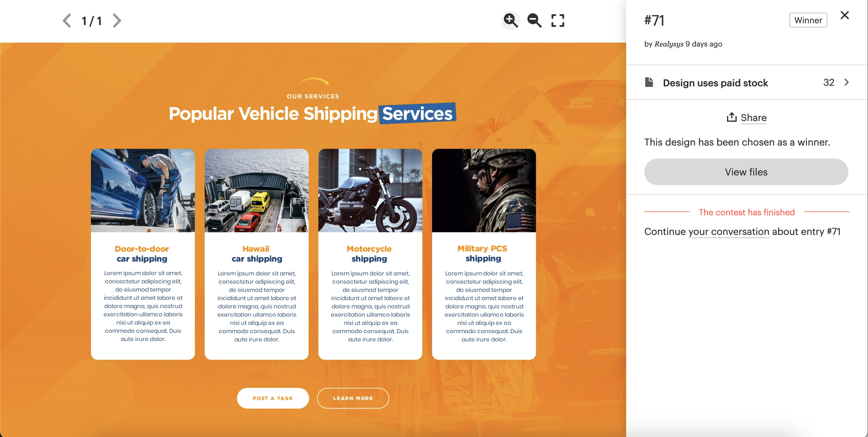Expand Design uses paid stock chevron
Image resolution: width=868 pixels, height=437 pixels.
click(847, 82)
